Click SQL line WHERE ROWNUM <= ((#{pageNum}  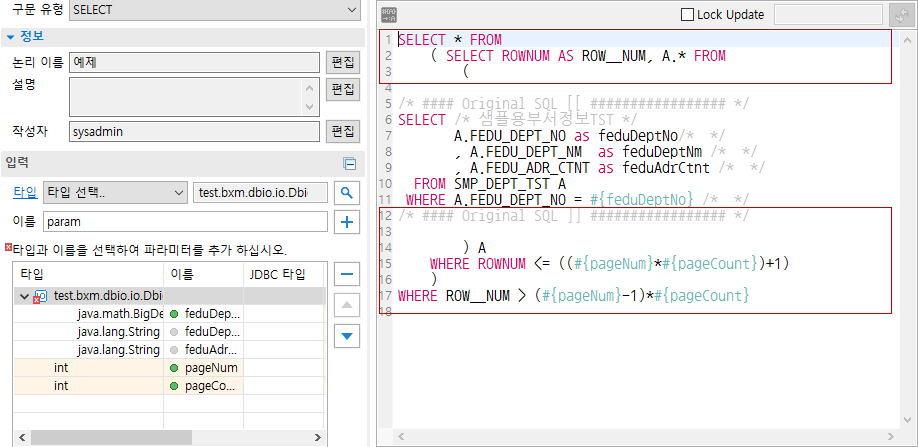609,263
